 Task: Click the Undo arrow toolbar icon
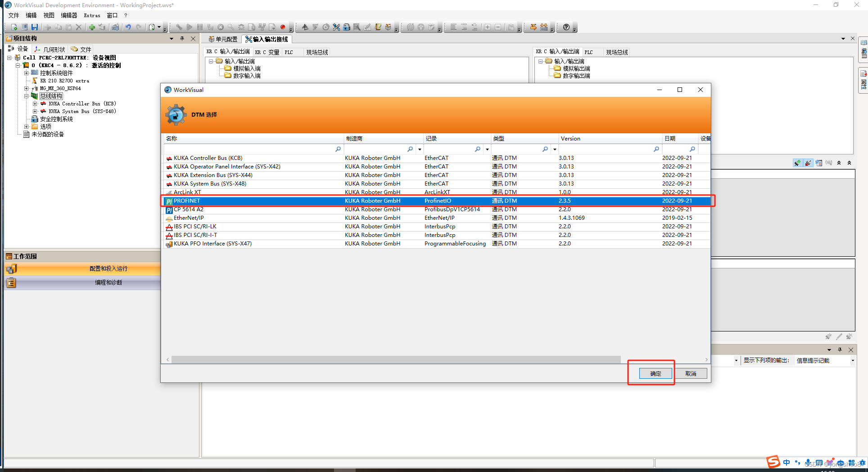click(128, 27)
